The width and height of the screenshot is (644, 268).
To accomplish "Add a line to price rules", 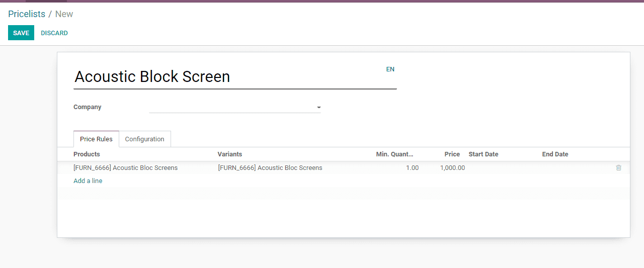I will coord(88,181).
